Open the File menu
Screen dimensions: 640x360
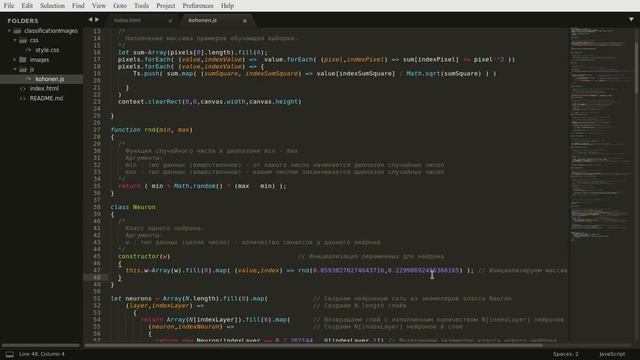pos(9,6)
